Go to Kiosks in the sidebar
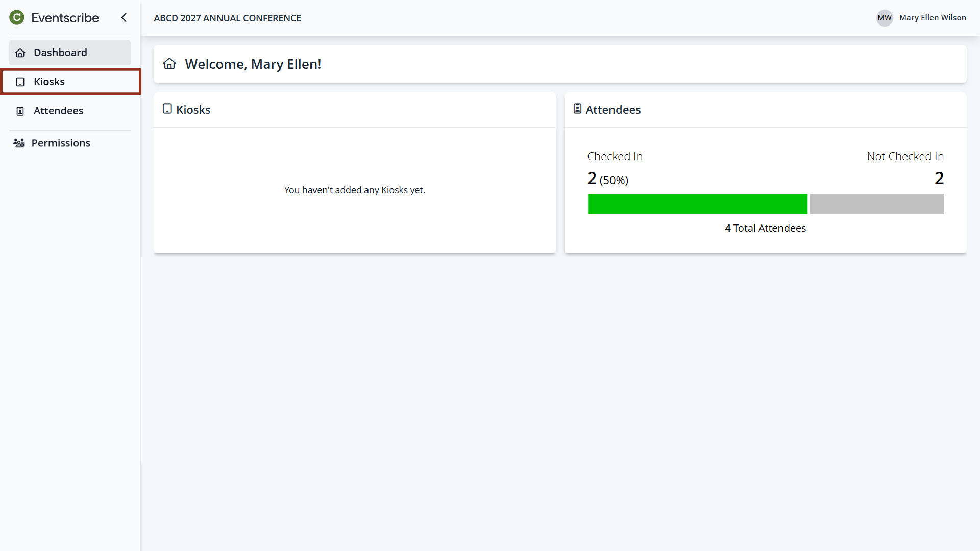The image size is (980, 551). click(50, 82)
